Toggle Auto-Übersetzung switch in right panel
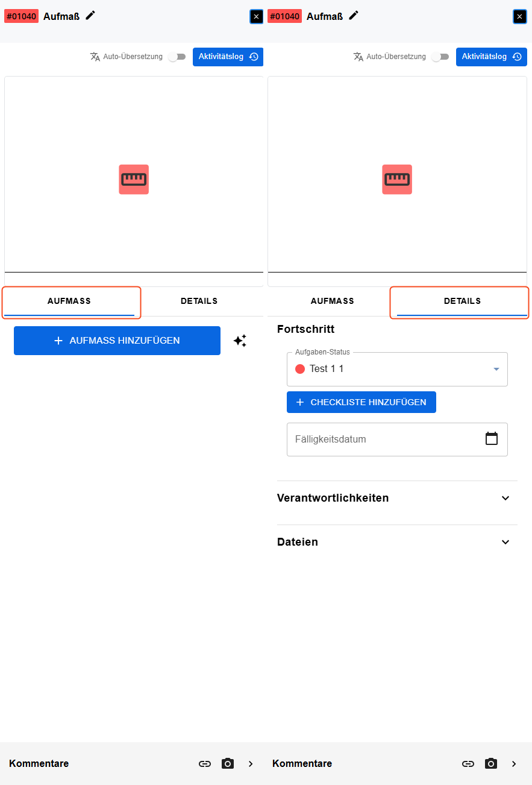This screenshot has width=532, height=785. click(x=440, y=57)
